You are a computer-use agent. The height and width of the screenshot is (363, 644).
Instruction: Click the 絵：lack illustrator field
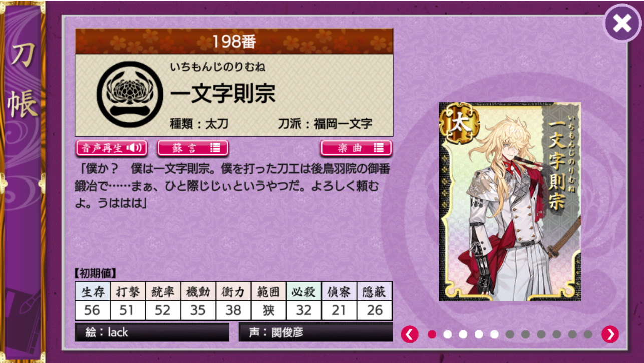[152, 332]
